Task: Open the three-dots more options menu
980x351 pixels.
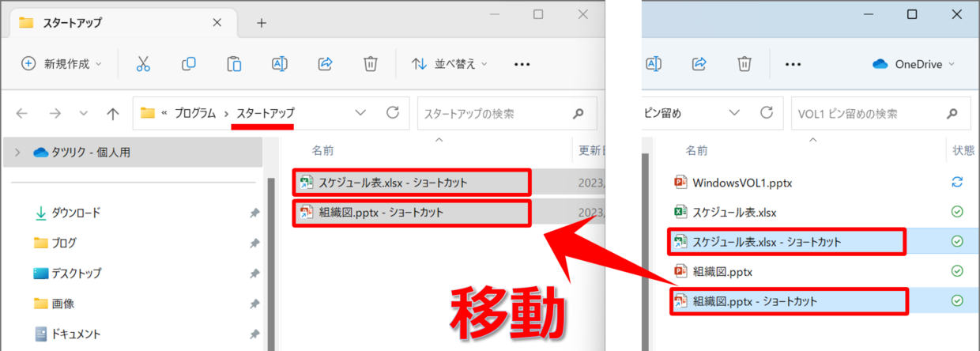Action: (x=522, y=64)
